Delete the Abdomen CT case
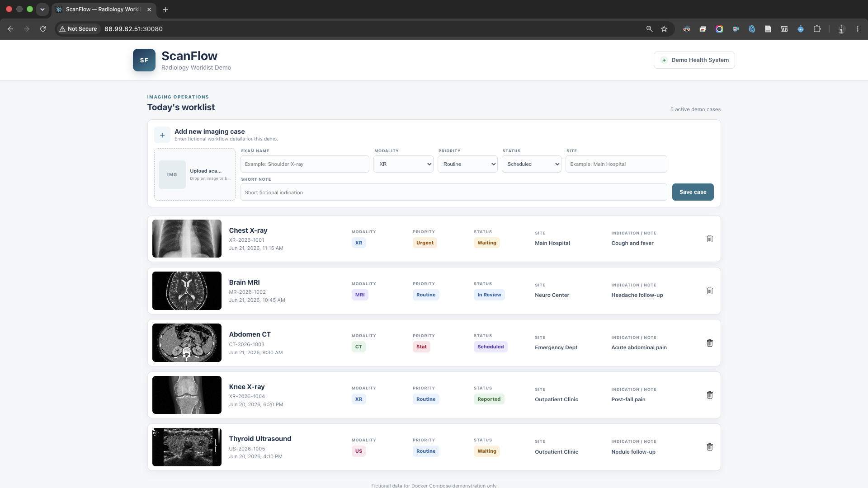Screen dimensions: 868x488 (710, 343)
